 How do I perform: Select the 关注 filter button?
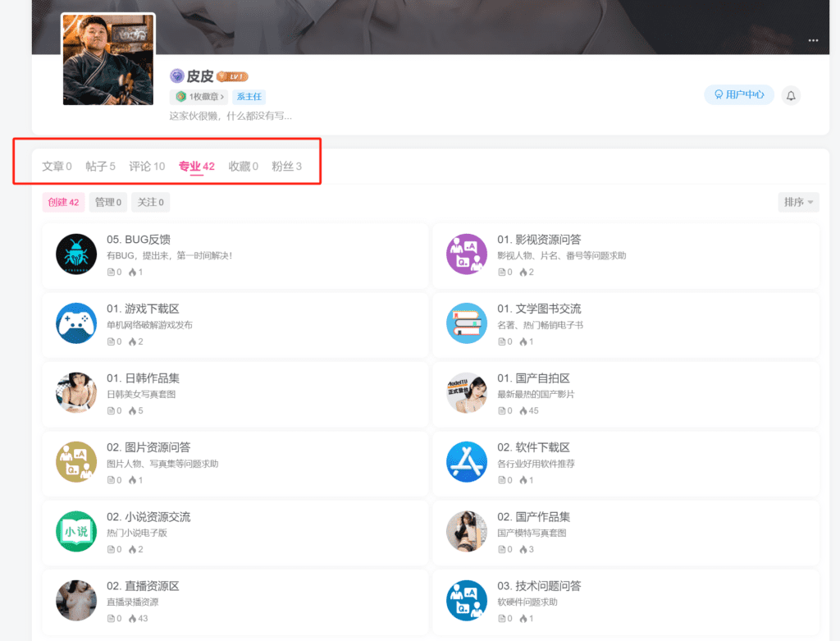point(150,202)
